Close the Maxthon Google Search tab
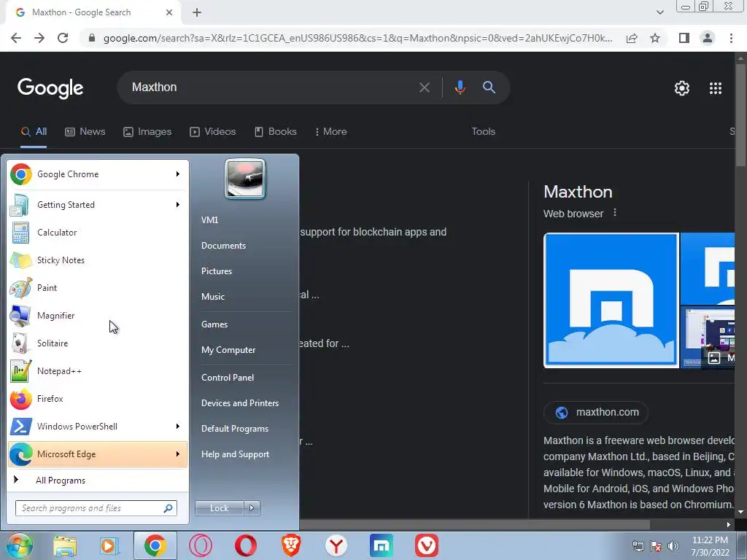747x560 pixels. point(169,12)
